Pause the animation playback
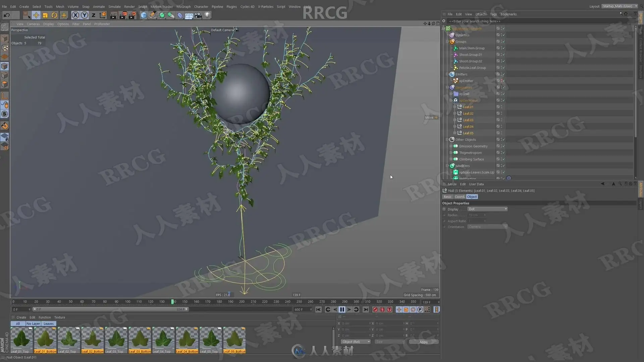 point(342,310)
